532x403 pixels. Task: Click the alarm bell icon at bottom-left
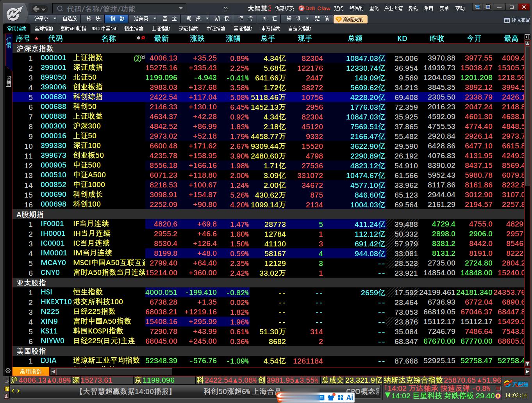tap(7, 397)
